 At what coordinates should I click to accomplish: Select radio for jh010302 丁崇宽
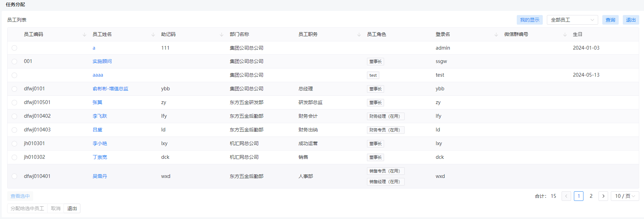14,157
